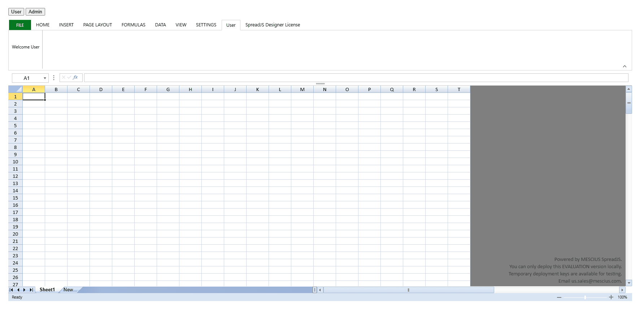Click the Ready status text
This screenshot has height=309, width=644.
[x=17, y=297]
